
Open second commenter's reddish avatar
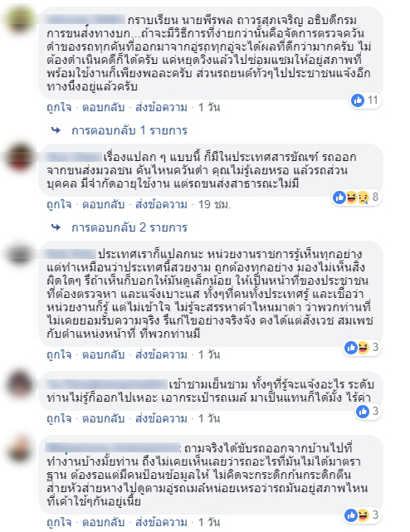(20, 157)
